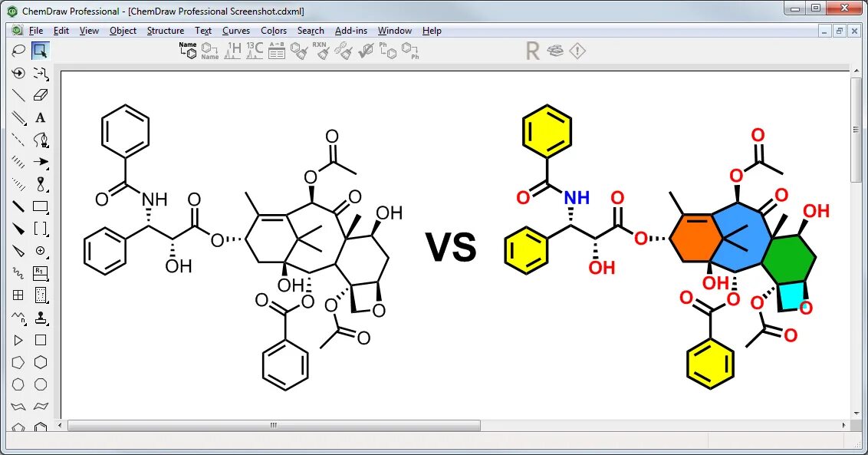Screen dimensions: 868x455
Task: Select the Cyclopropane ring tool
Action: (18, 340)
